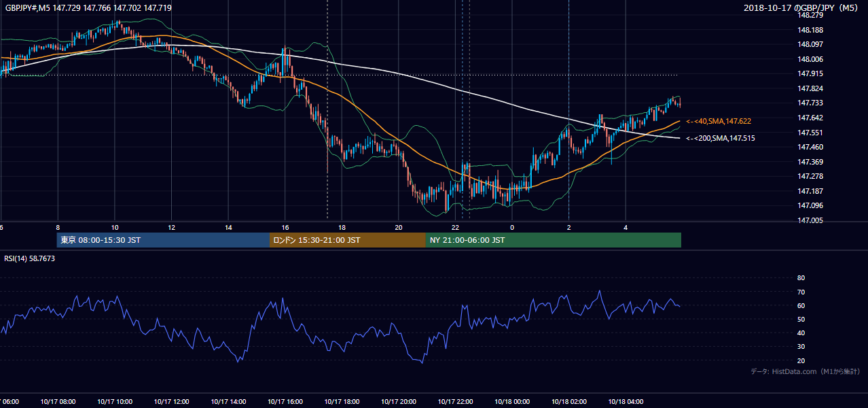Click price axis value 147.642
The image size is (868, 408).
point(810,118)
